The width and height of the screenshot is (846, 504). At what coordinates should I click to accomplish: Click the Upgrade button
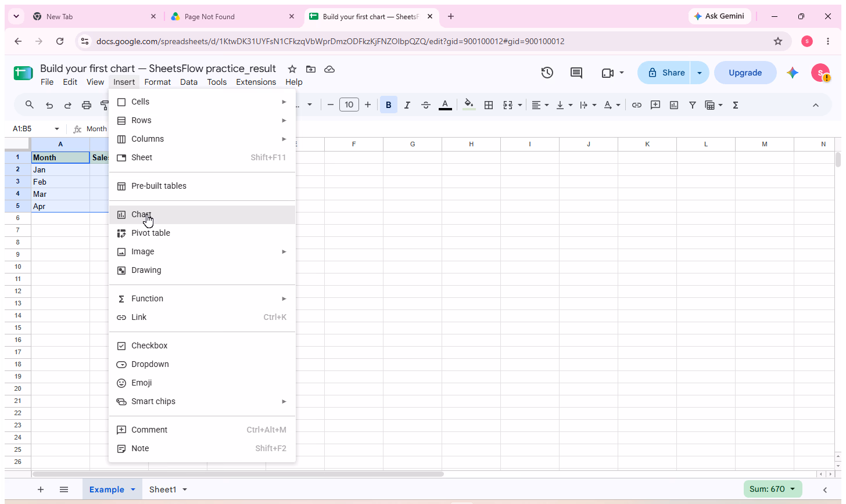tap(745, 73)
